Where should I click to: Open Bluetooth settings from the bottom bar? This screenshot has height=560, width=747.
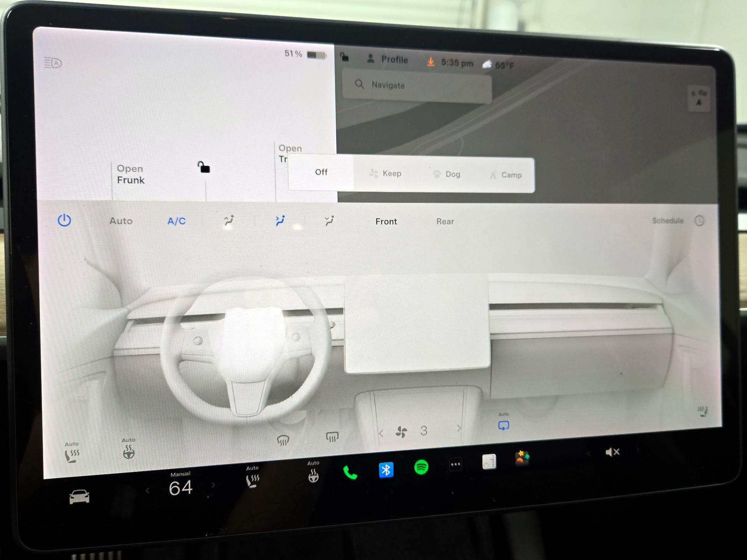[x=386, y=469]
